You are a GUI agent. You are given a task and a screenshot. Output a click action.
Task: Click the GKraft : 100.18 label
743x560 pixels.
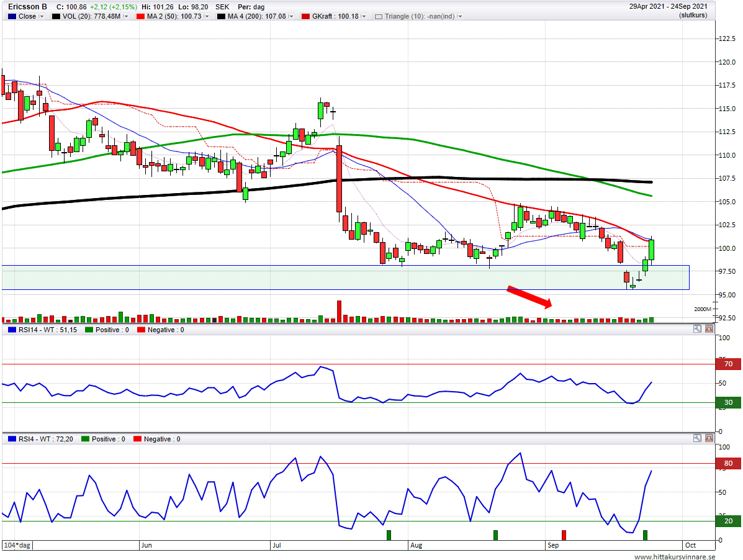[x=335, y=16]
